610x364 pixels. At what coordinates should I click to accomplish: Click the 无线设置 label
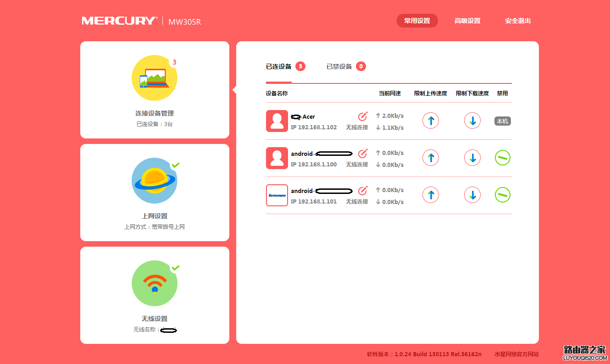click(155, 319)
